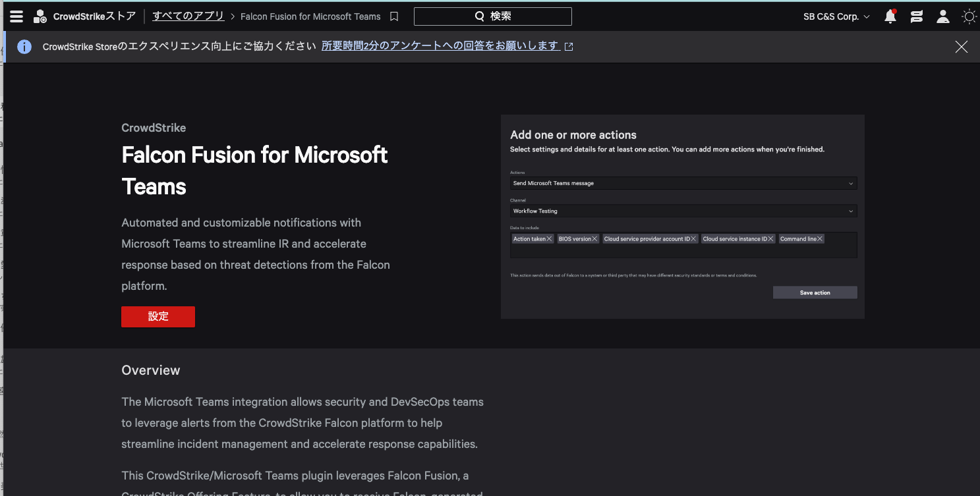This screenshot has width=980, height=496.
Task: Click the blue info icon in the banner
Action: coord(24,47)
